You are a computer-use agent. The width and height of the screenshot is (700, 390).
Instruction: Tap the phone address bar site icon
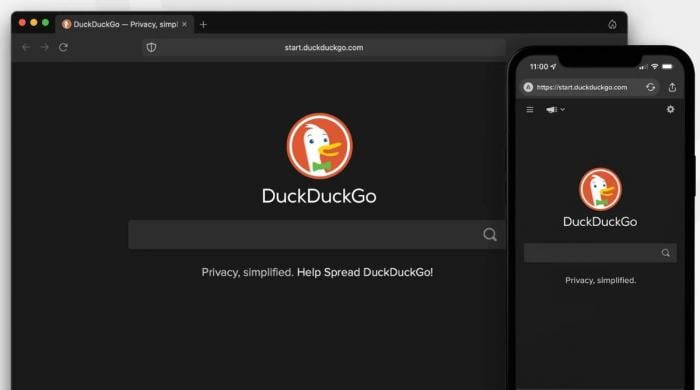528,87
